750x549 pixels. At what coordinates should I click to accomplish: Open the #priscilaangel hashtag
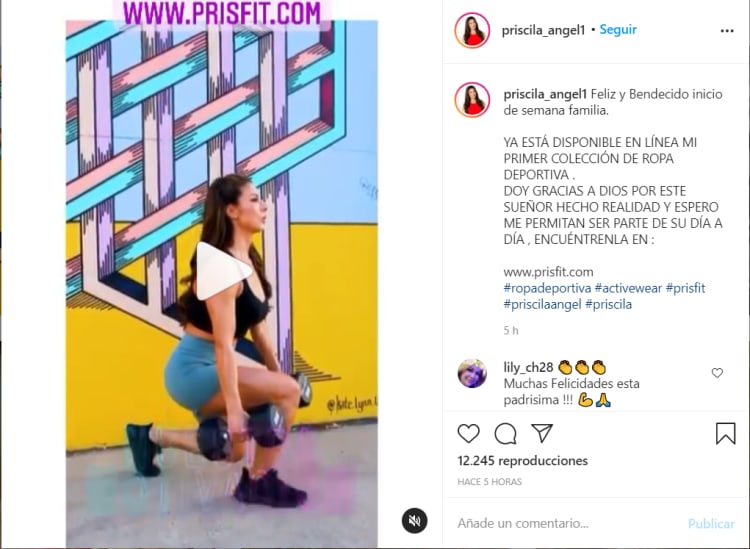click(x=542, y=305)
